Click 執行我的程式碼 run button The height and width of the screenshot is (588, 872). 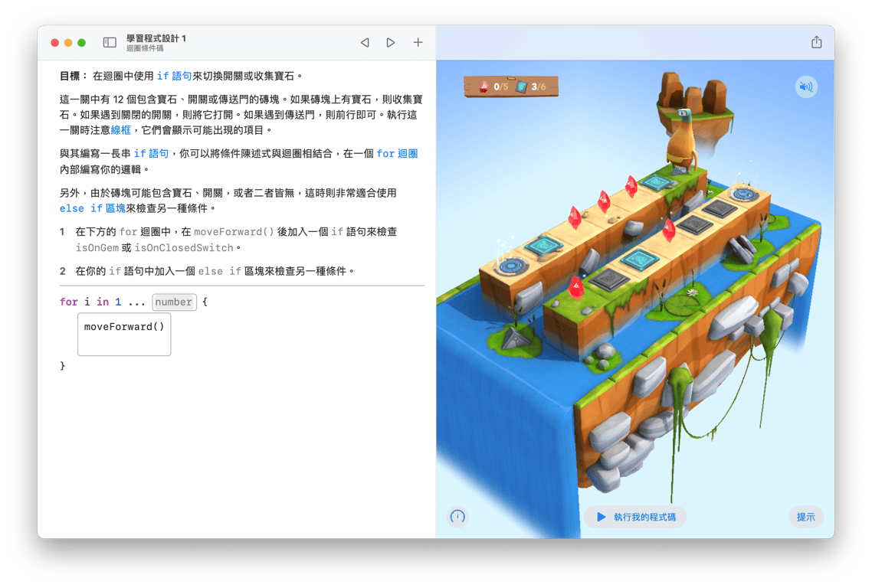(636, 517)
